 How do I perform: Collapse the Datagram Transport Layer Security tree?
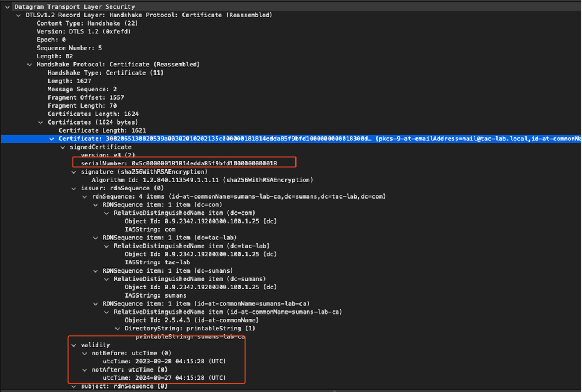(x=8, y=6)
